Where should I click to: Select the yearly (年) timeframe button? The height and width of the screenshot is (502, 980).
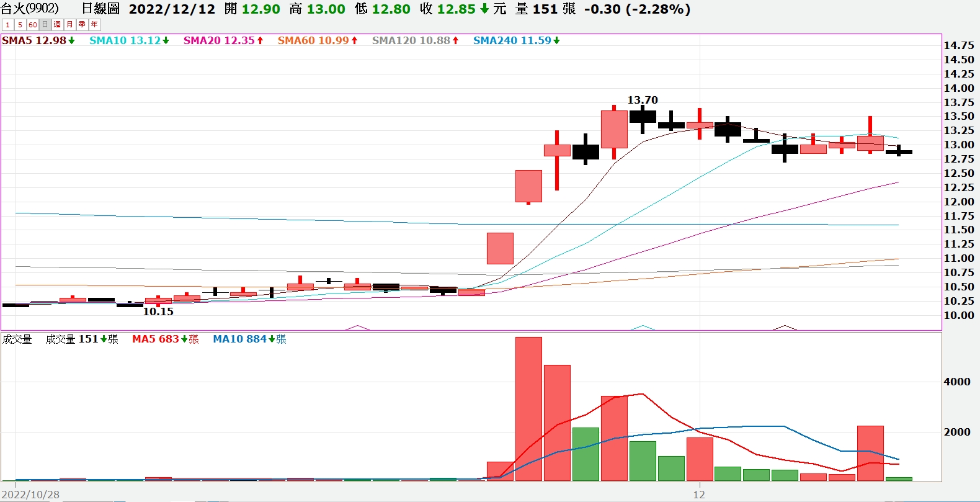(94, 25)
